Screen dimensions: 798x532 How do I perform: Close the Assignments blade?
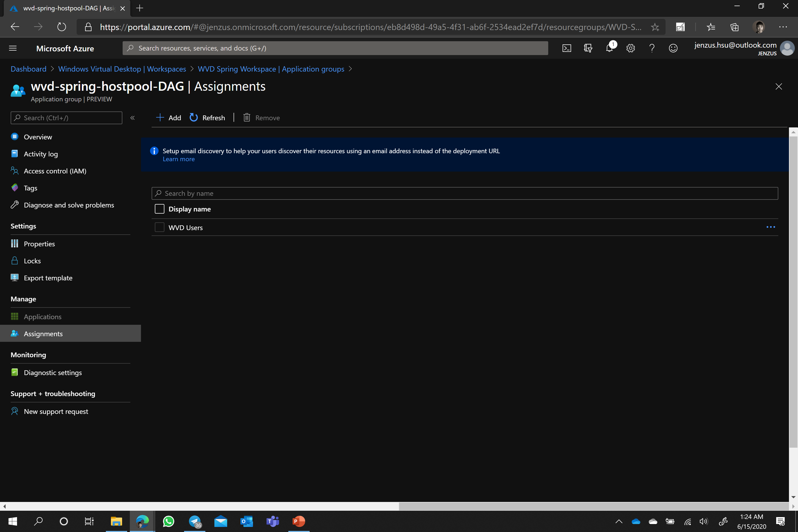(779, 86)
